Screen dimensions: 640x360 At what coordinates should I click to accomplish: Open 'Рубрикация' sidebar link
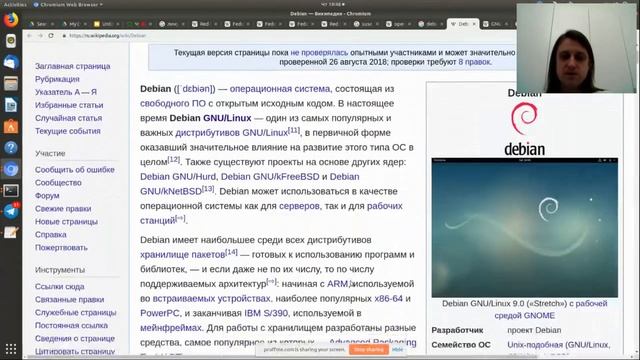pyautogui.click(x=57, y=79)
